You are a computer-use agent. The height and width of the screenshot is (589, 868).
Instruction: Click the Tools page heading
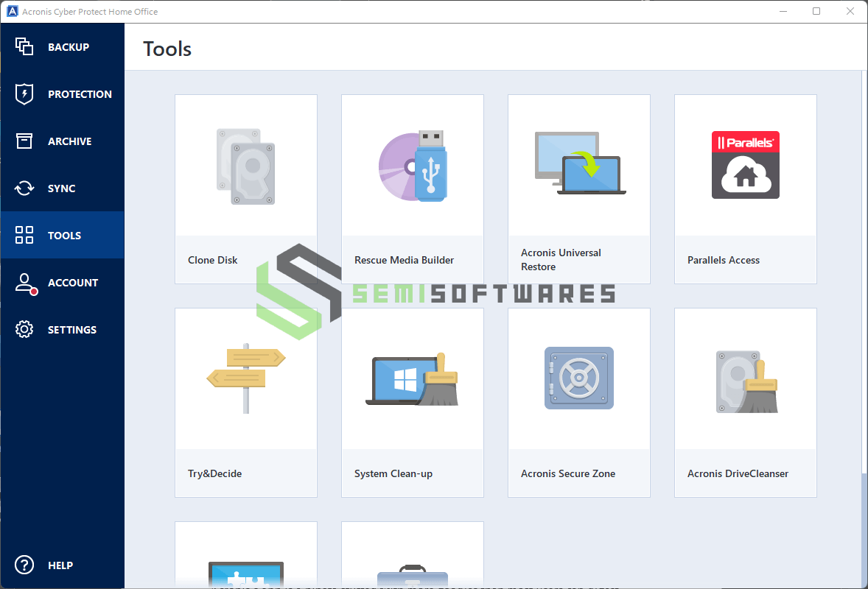tap(167, 49)
